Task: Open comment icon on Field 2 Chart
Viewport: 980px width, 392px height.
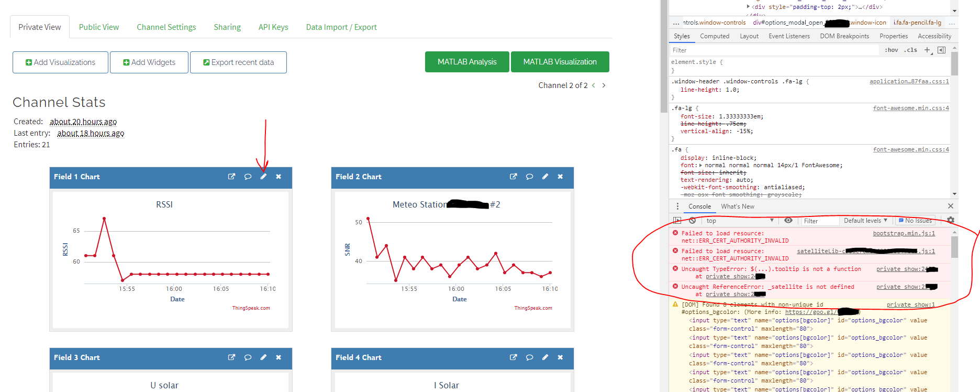Action: tap(529, 177)
